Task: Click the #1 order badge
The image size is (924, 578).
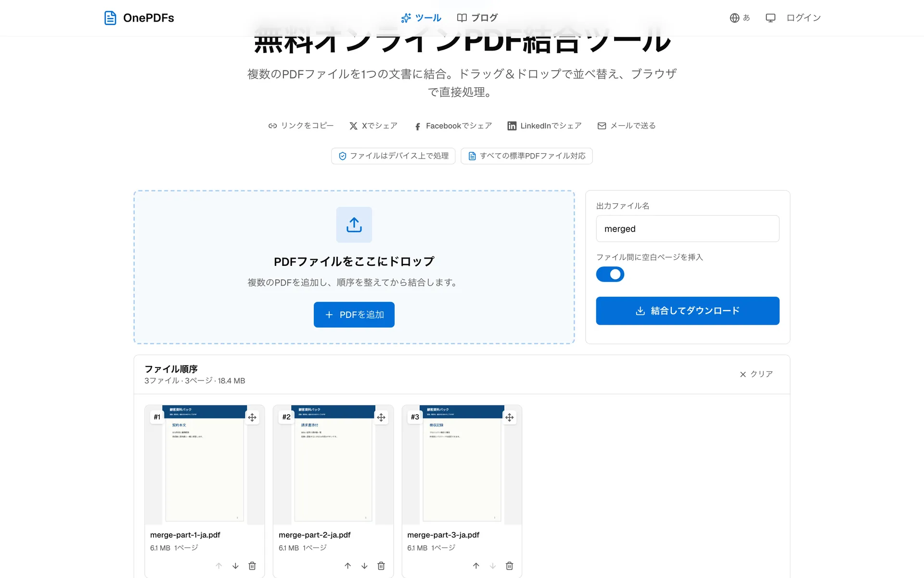Action: pyautogui.click(x=157, y=417)
